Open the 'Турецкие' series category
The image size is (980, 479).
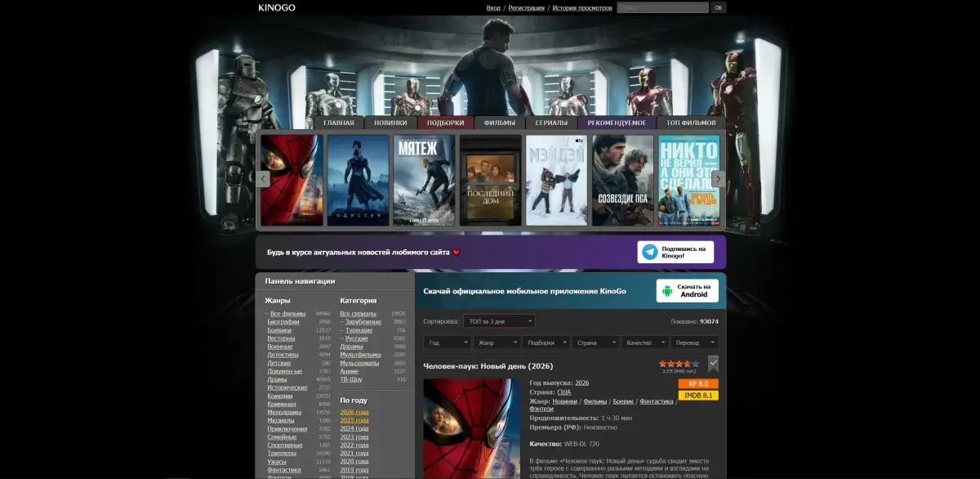pyautogui.click(x=359, y=330)
